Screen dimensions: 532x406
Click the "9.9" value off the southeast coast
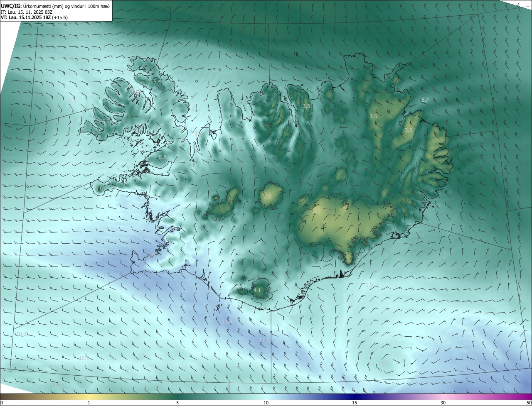coord(369,285)
